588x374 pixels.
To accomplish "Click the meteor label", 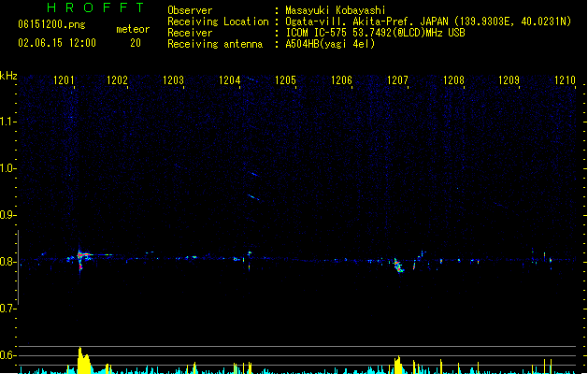I will pos(133,29).
